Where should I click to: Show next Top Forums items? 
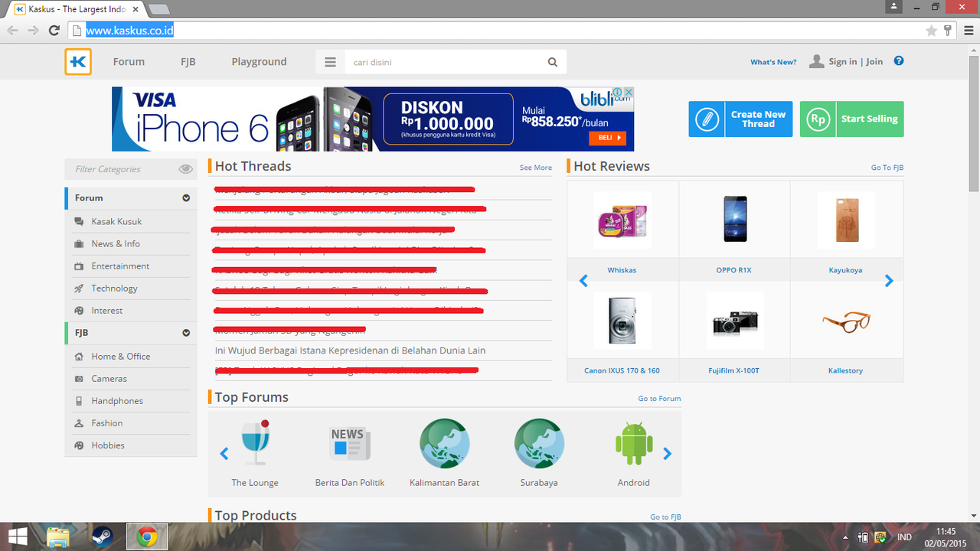667,454
